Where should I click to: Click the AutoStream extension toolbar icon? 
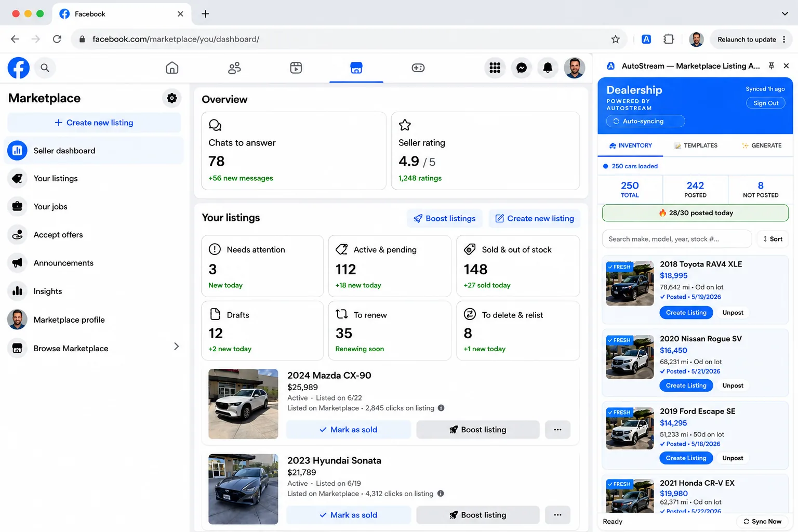click(646, 39)
